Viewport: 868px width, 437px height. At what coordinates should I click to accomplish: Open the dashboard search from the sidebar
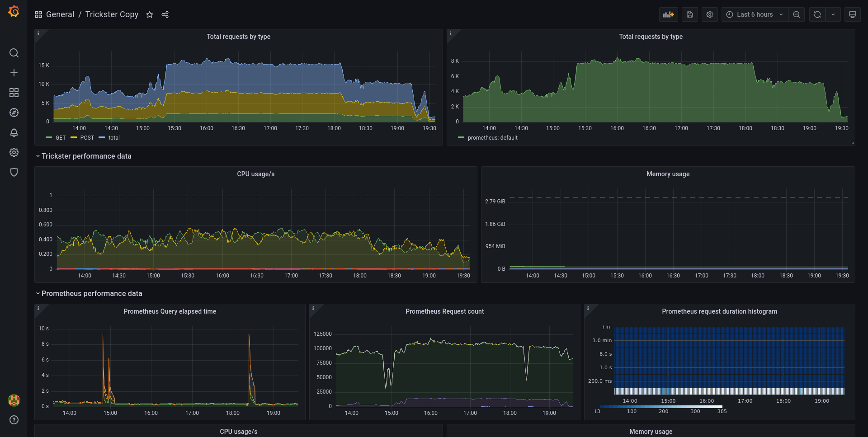pos(14,53)
